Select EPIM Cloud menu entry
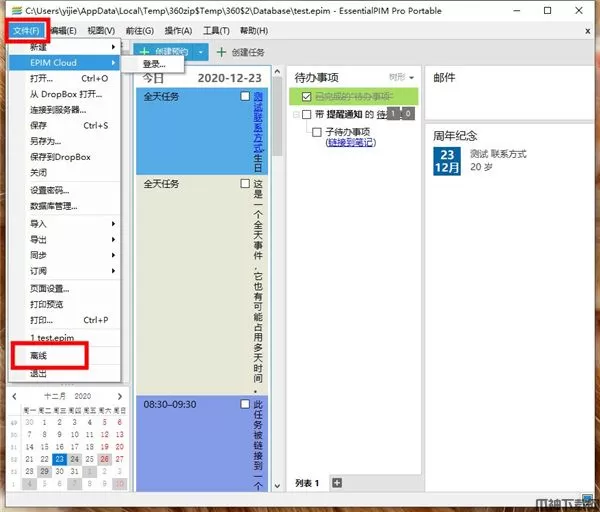 [x=64, y=62]
